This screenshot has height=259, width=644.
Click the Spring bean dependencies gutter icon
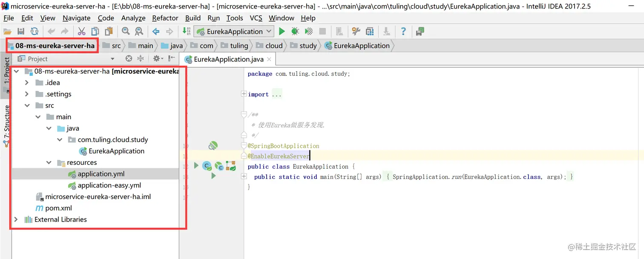click(231, 166)
